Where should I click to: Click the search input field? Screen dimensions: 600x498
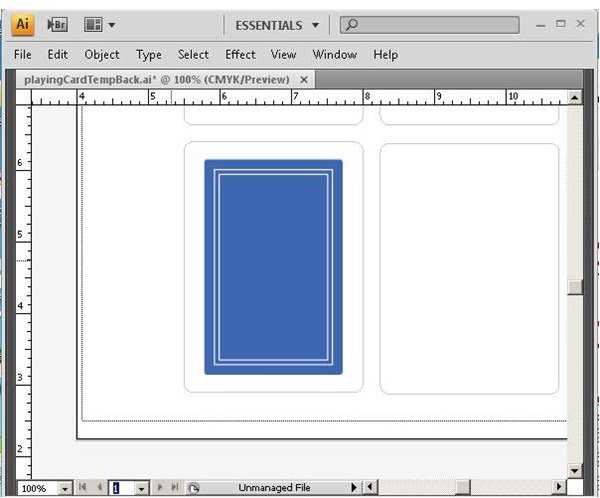point(429,25)
